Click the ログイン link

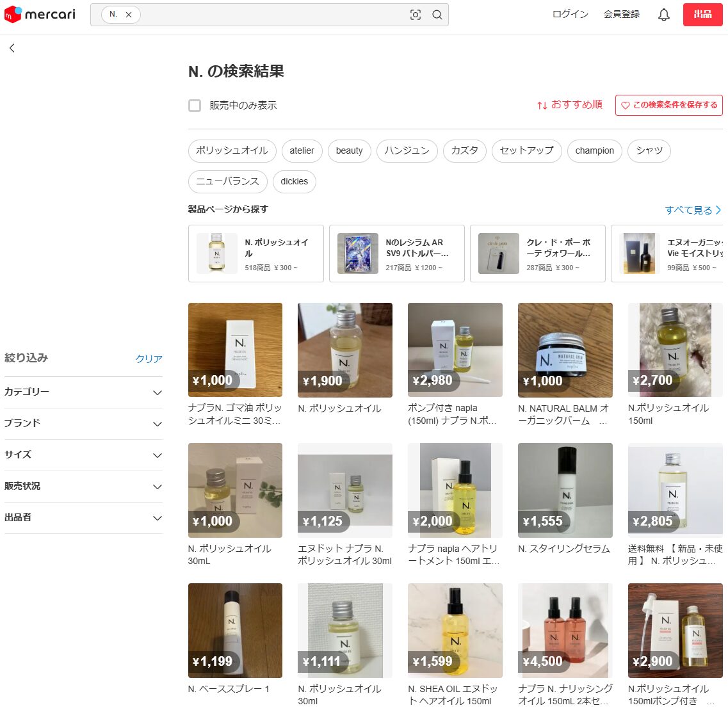pos(570,14)
